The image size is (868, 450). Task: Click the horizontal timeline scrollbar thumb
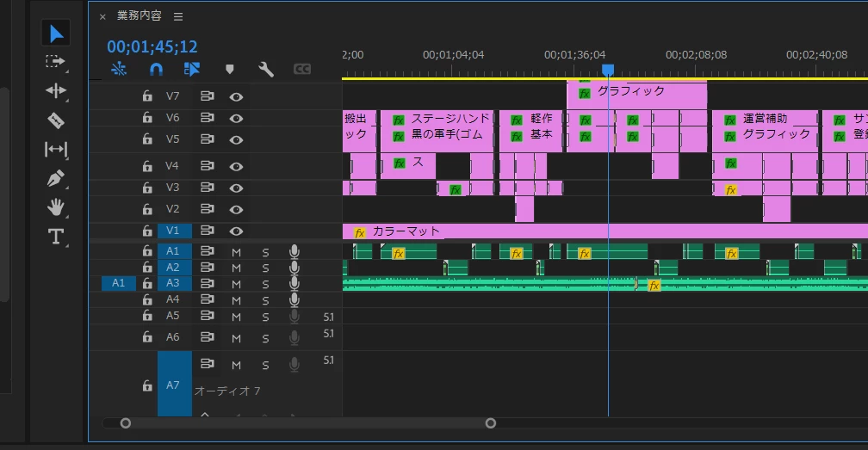(307, 423)
